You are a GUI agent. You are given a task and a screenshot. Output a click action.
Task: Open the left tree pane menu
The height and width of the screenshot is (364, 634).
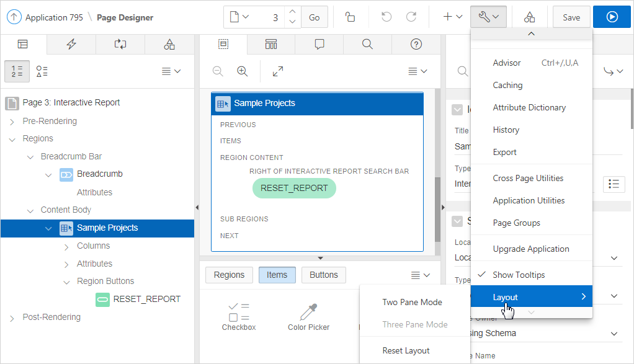(x=171, y=71)
